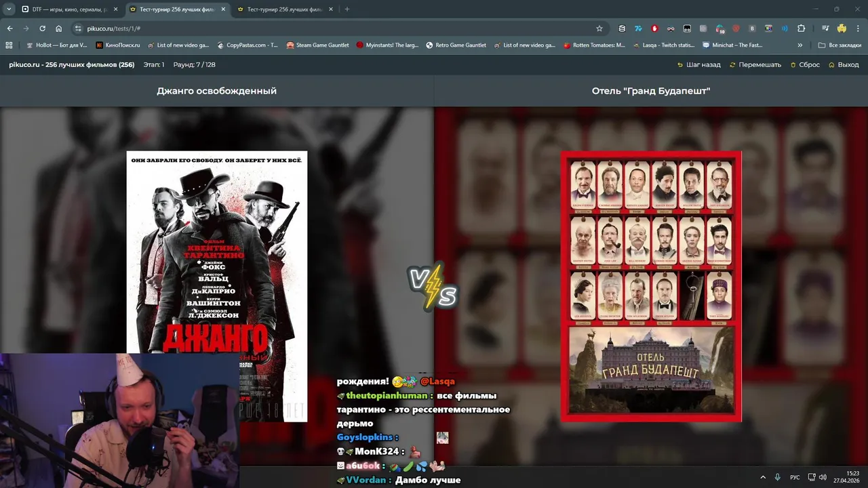Viewport: 868px width, 488px height.
Task: Click Шаг назад to undo step
Action: click(x=698, y=65)
